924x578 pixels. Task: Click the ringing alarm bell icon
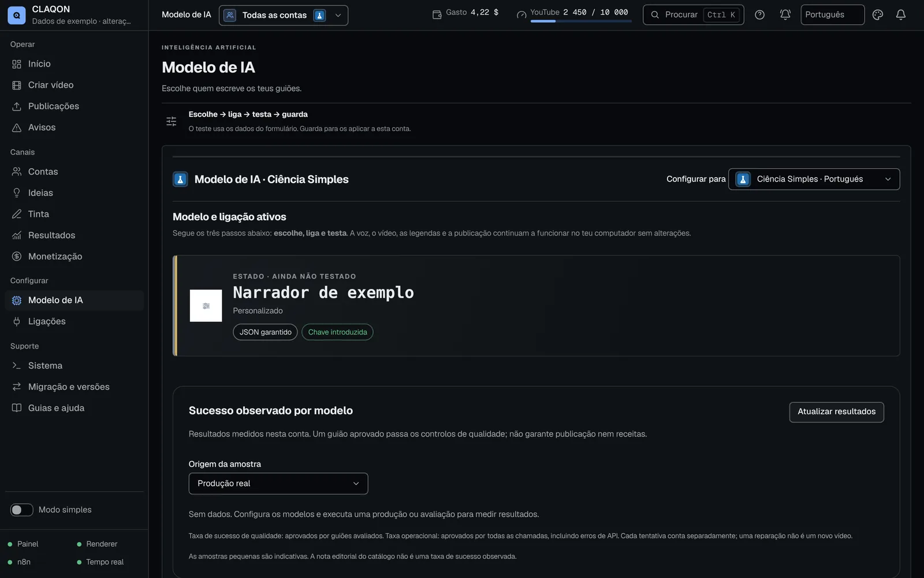[785, 15]
